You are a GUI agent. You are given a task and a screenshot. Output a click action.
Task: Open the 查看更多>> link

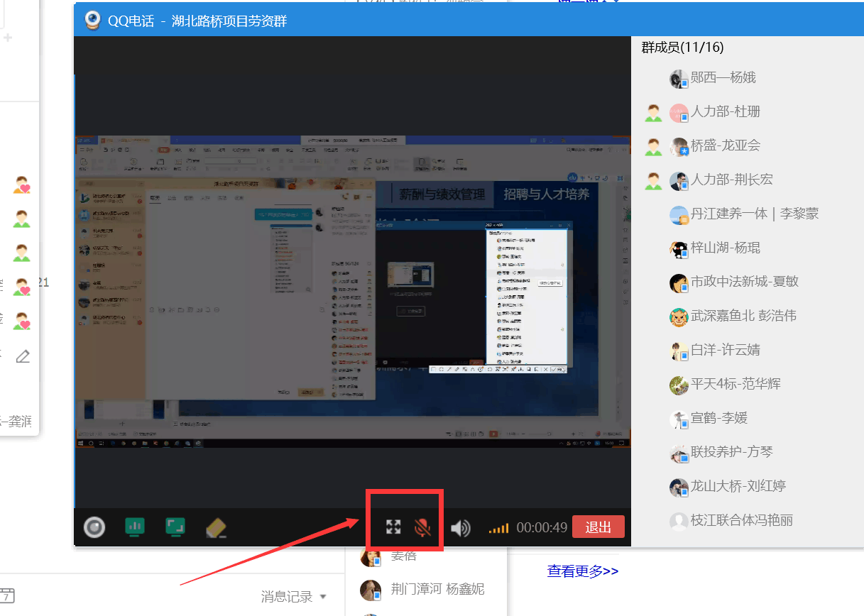pyautogui.click(x=582, y=571)
